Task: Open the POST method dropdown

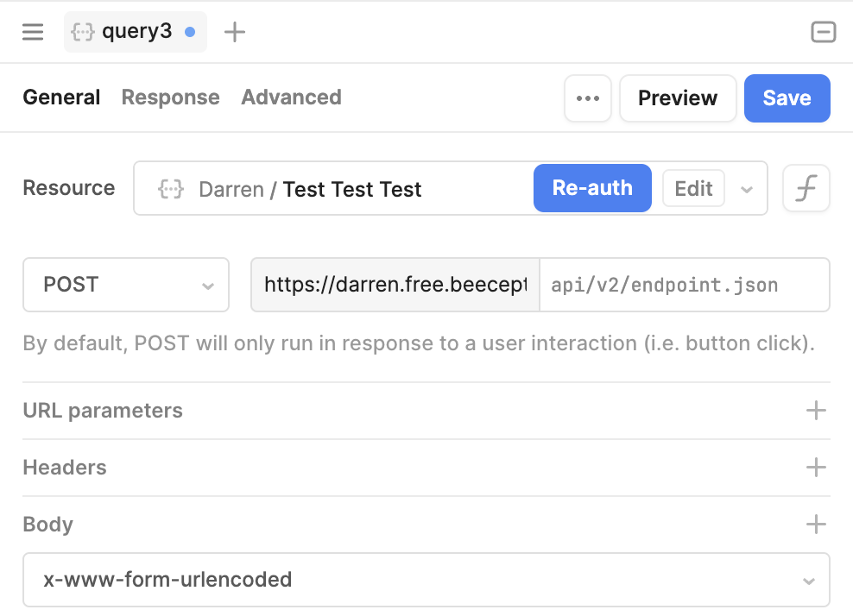Action: 126,285
